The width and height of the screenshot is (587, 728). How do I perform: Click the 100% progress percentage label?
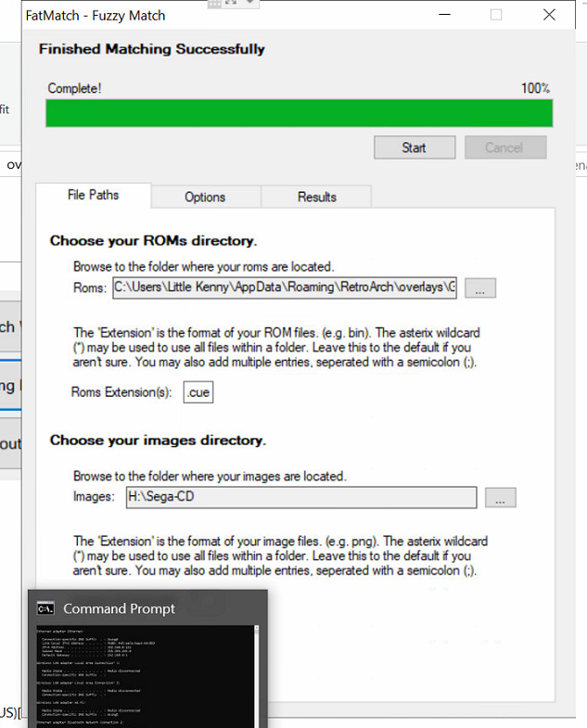pos(535,89)
